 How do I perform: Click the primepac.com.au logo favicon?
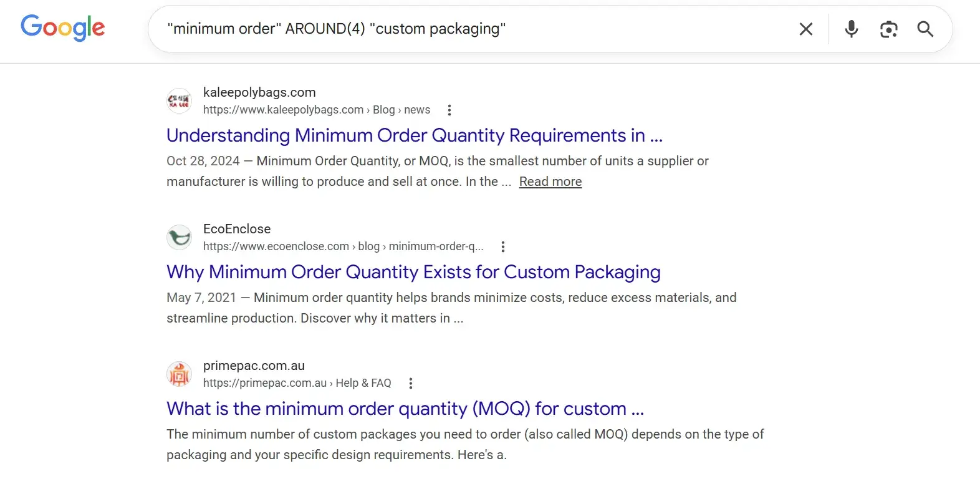[179, 374]
